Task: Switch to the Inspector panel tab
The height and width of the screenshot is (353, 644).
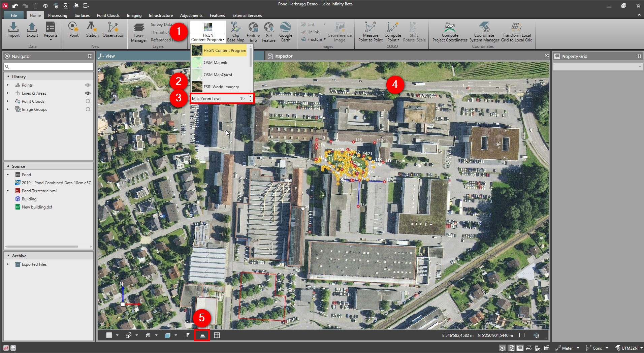Action: coord(280,56)
